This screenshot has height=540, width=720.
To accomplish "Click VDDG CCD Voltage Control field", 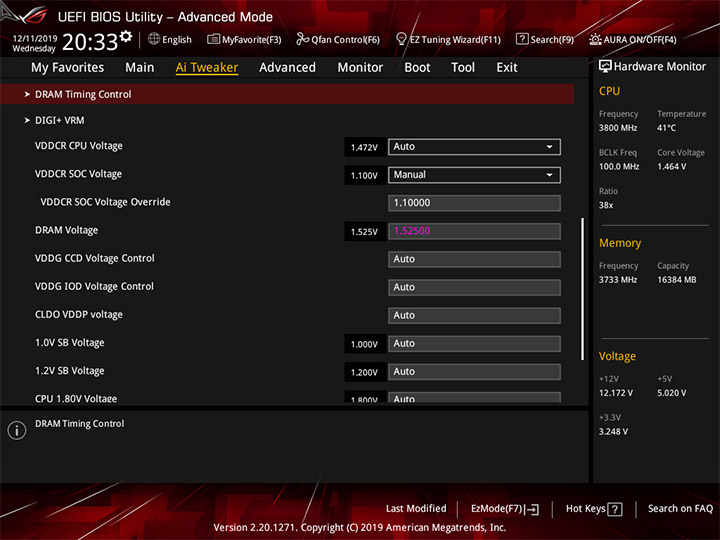I will [x=474, y=259].
